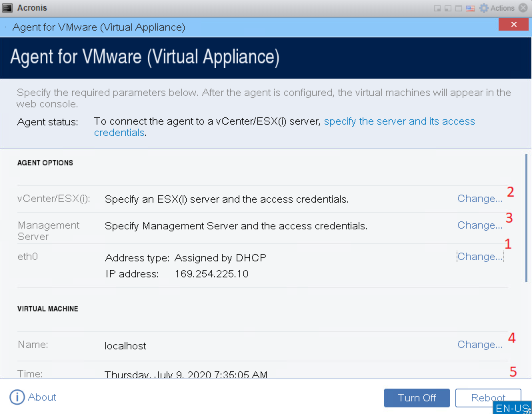Screen dimensions: 532x414
Task: Select the IP address 169.254.225.10
Action: point(211,274)
